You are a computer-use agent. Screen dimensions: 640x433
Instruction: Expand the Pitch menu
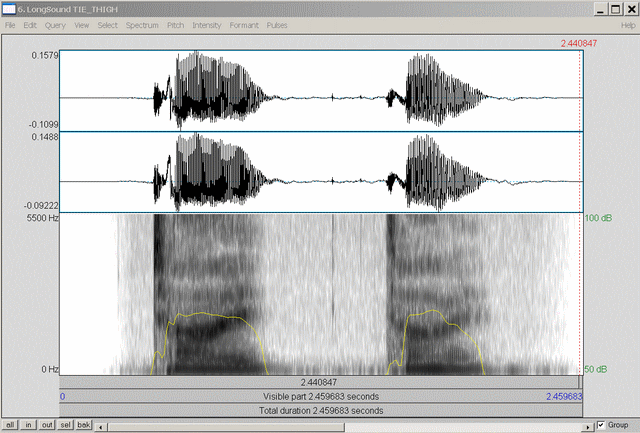pos(176,24)
